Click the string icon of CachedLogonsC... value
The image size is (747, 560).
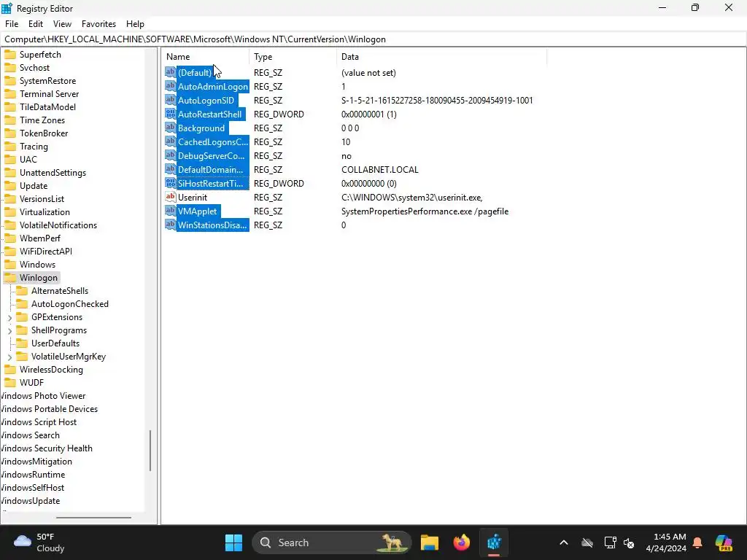170,141
